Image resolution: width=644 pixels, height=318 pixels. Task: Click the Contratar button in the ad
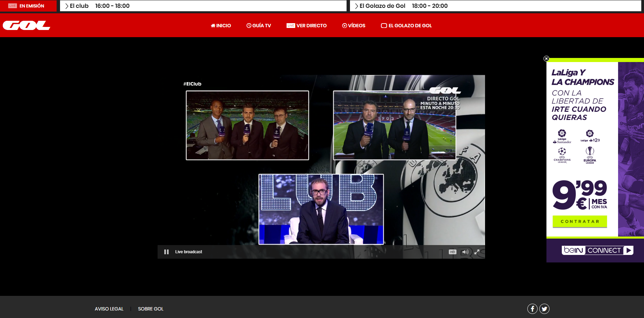pyautogui.click(x=580, y=222)
